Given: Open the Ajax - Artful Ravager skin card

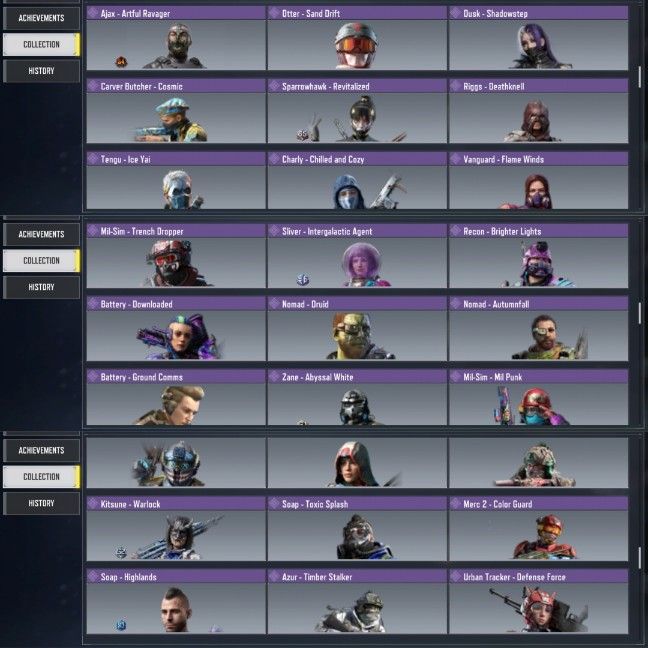Looking at the screenshot, I should point(176,38).
